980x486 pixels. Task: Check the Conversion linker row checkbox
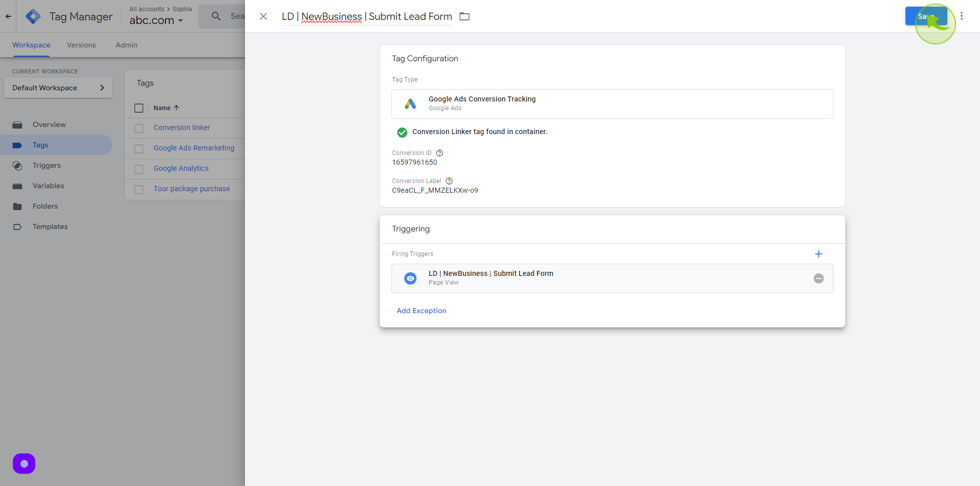tap(139, 129)
